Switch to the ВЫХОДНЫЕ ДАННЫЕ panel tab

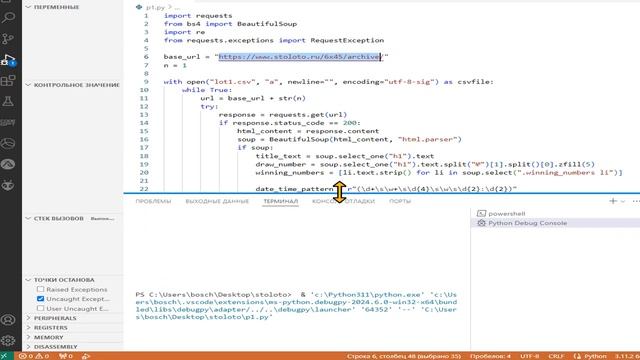pos(217,201)
